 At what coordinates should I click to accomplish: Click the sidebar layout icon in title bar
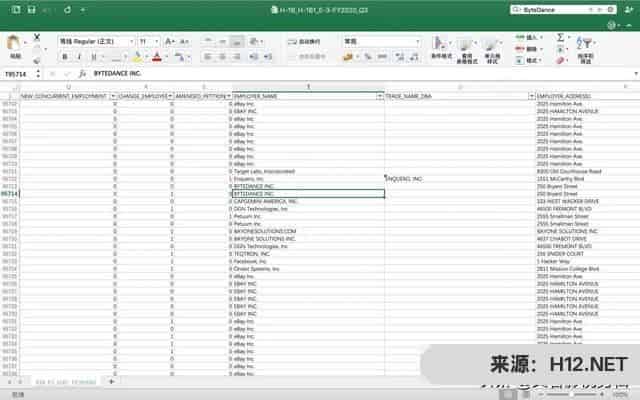pyautogui.click(x=16, y=9)
